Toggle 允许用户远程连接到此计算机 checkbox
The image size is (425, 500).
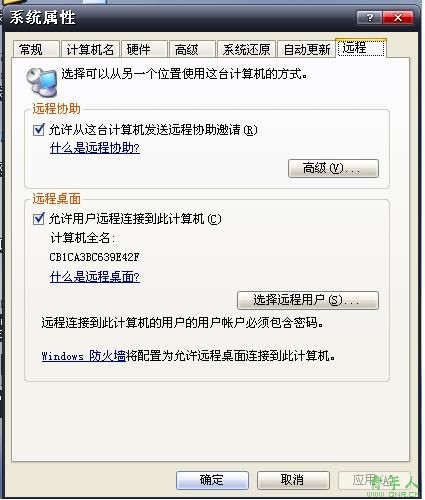(x=39, y=219)
